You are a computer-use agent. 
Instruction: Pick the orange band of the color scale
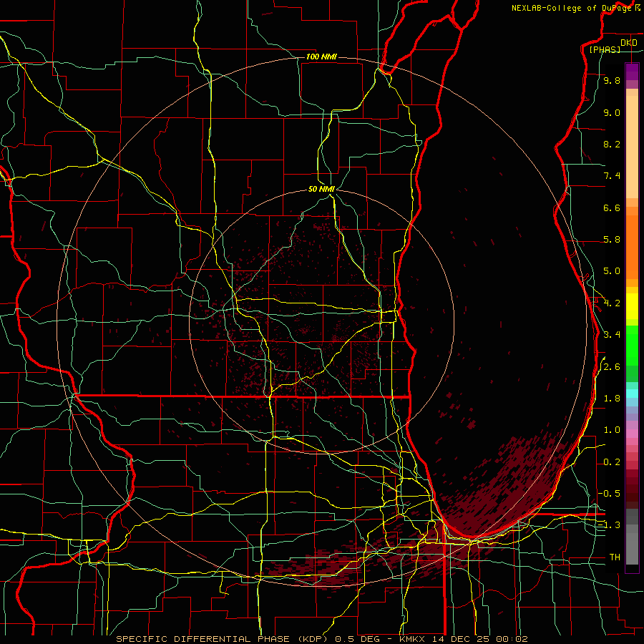[x=632, y=248]
